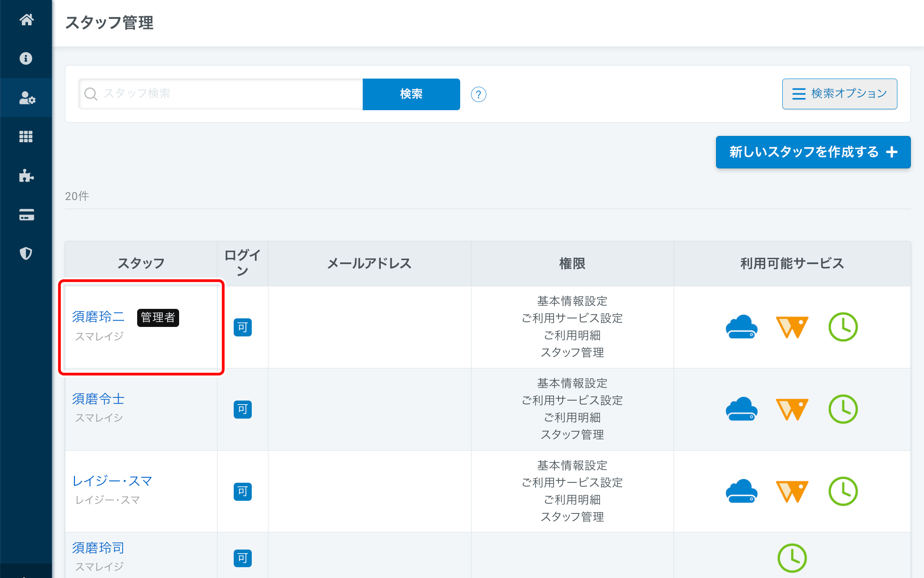Viewport: 924px width, 578px height.
Task: Open the puzzle piece add-ons icon
Action: click(26, 176)
